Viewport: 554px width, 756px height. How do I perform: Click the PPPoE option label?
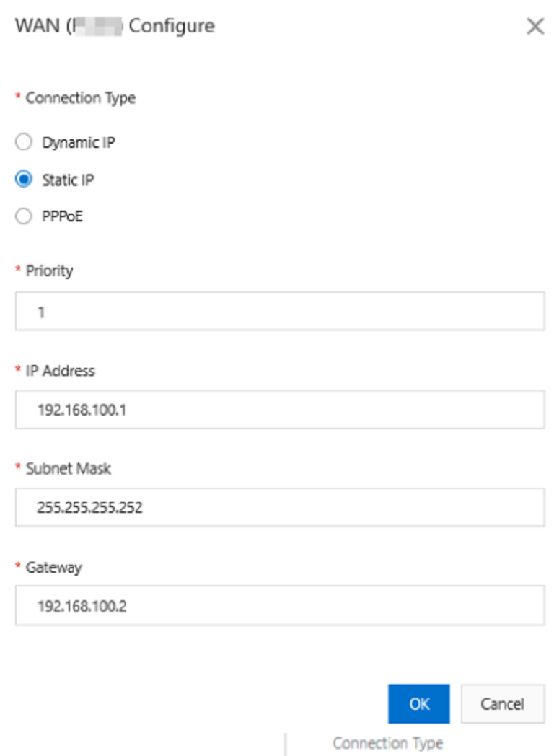coord(62,216)
